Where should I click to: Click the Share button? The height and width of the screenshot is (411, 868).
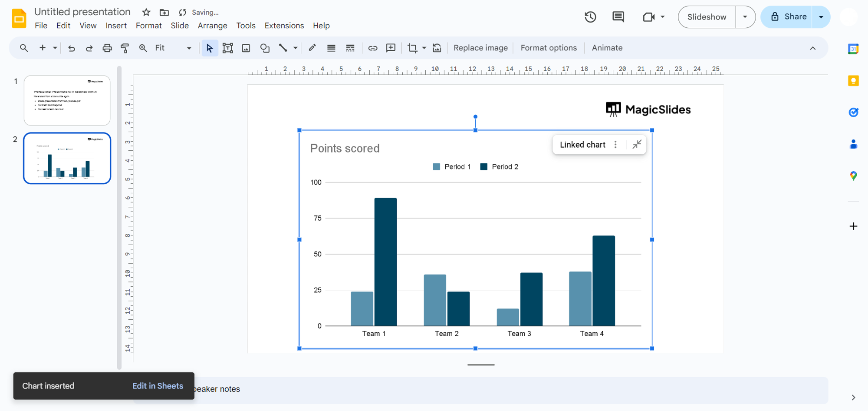(x=786, y=17)
